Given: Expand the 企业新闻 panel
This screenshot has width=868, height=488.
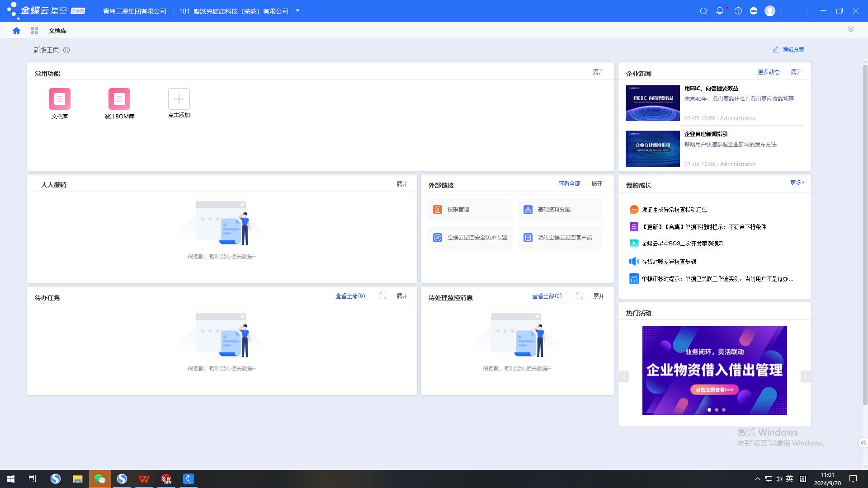Looking at the screenshot, I should (796, 72).
